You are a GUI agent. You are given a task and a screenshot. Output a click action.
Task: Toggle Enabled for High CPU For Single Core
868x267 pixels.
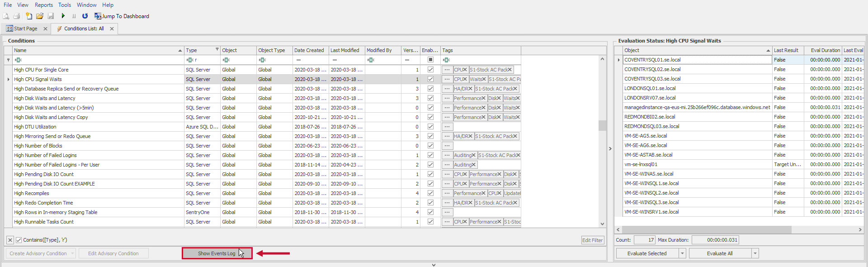[430, 70]
